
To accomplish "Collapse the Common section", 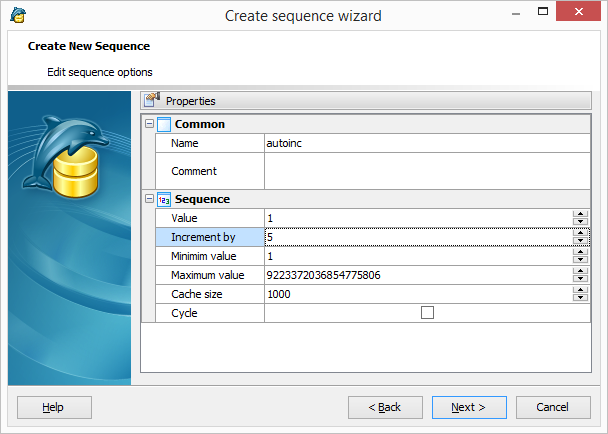I will point(149,124).
